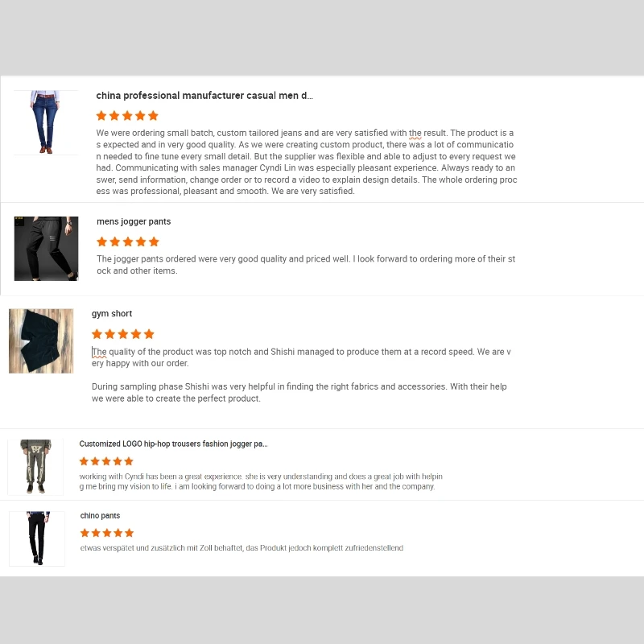The height and width of the screenshot is (644, 644).
Task: Click the German chino pants review text
Action: [x=242, y=548]
